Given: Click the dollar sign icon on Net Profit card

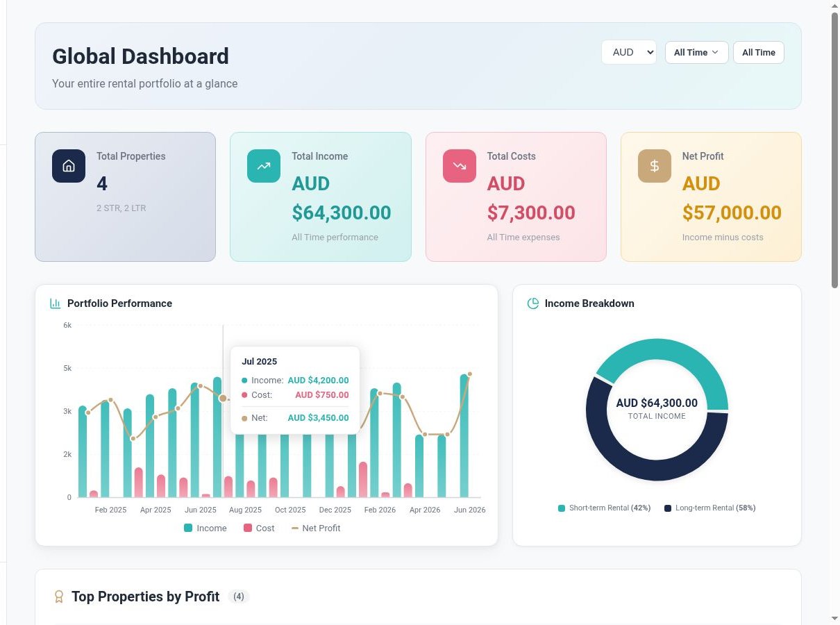Looking at the screenshot, I should [x=655, y=166].
